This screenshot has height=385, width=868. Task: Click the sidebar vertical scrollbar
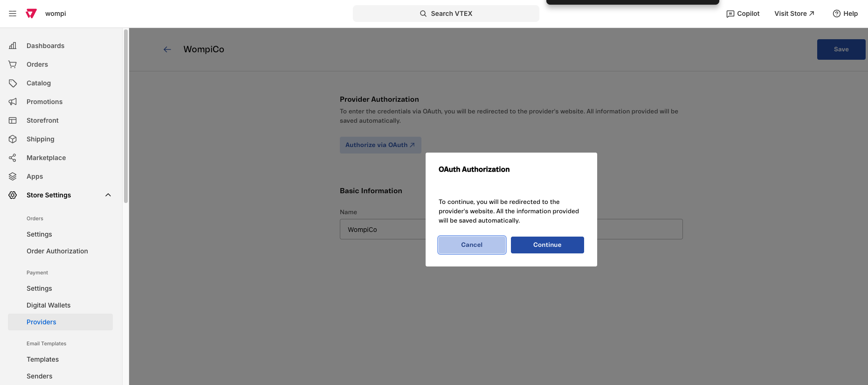pyautogui.click(x=126, y=117)
